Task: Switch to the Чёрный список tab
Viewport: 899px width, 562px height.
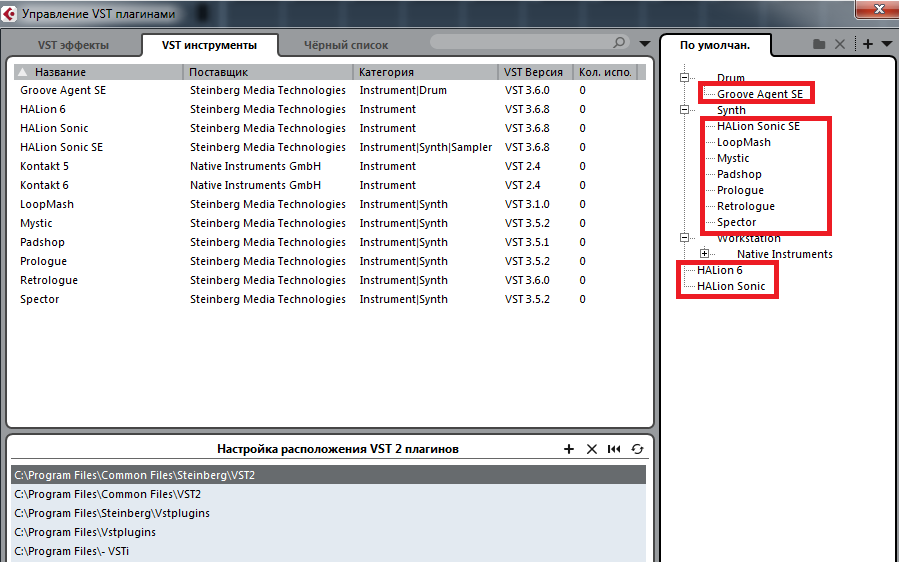Action: coord(346,45)
